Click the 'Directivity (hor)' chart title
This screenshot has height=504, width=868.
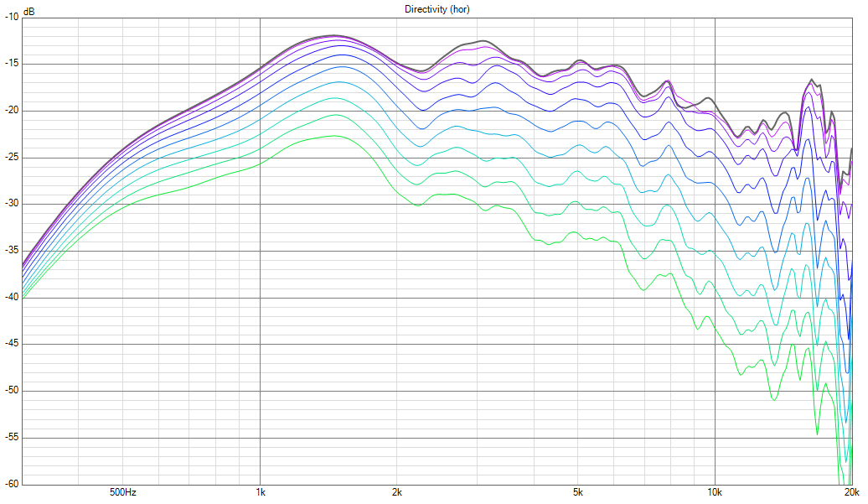437,9
